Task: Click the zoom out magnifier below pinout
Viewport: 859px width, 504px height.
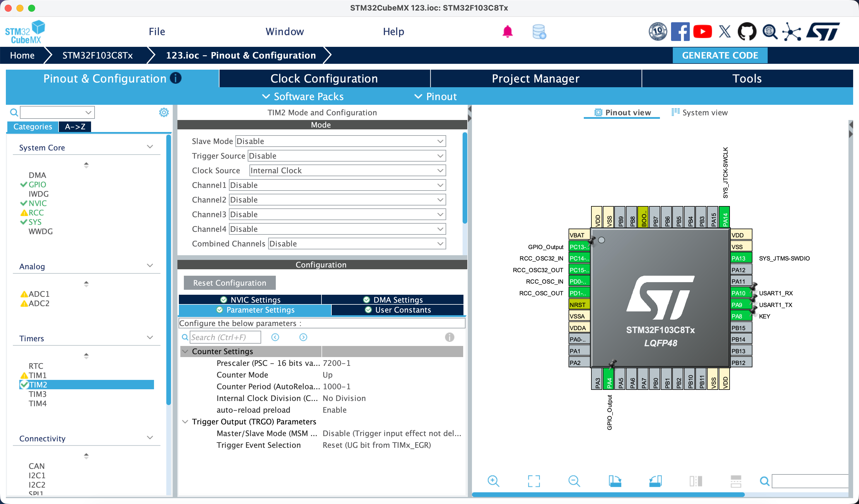Action: pyautogui.click(x=574, y=481)
